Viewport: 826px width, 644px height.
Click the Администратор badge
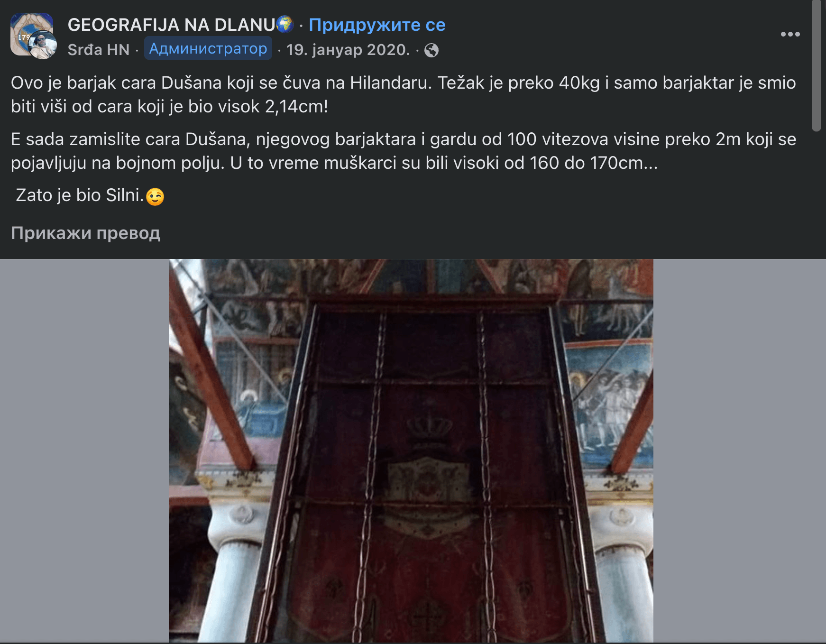208,48
